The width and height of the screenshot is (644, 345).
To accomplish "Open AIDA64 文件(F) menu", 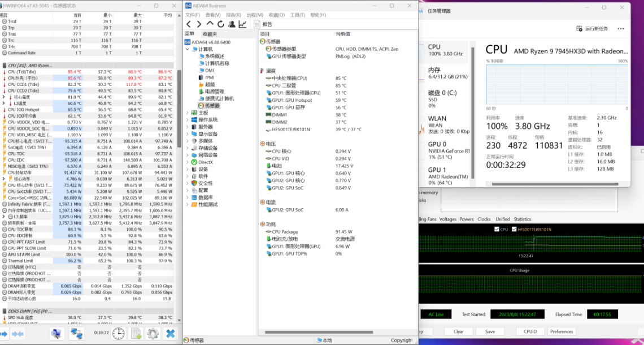I will point(192,15).
